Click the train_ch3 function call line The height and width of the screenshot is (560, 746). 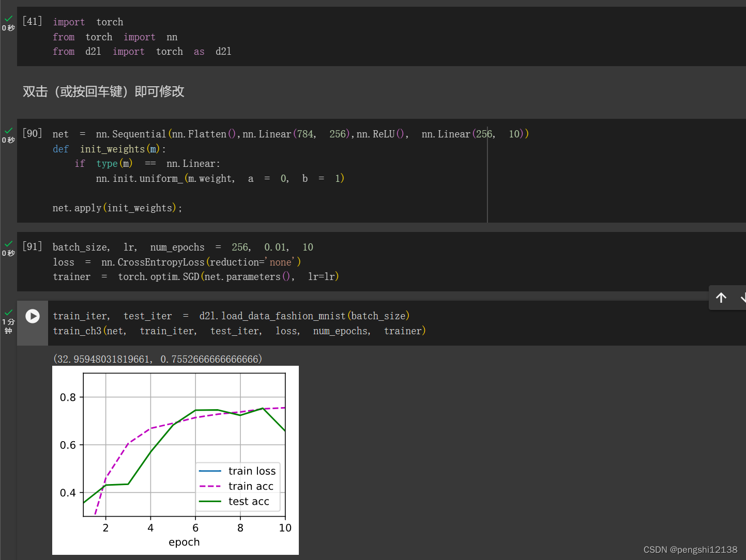(239, 331)
